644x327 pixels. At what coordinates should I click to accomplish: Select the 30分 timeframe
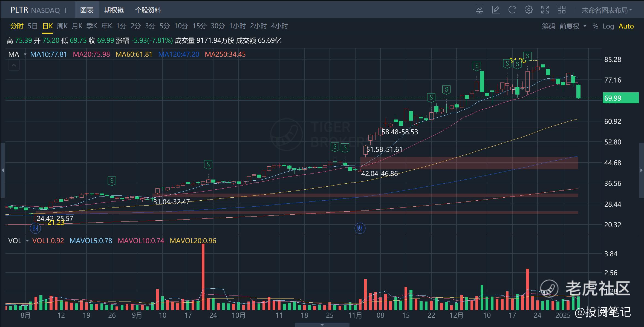(218, 26)
